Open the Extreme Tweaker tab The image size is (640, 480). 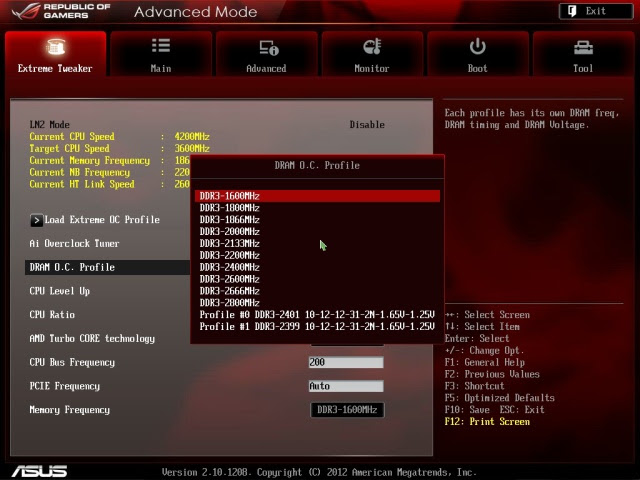tap(55, 54)
